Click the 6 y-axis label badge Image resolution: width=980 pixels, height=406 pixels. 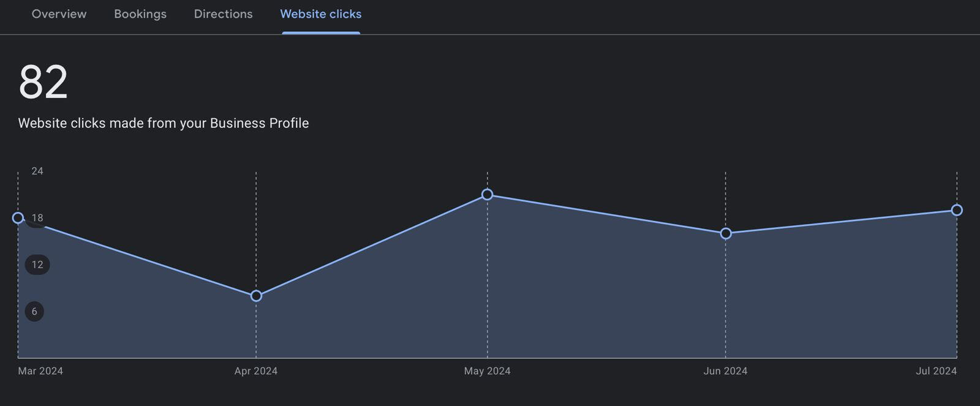click(x=34, y=312)
